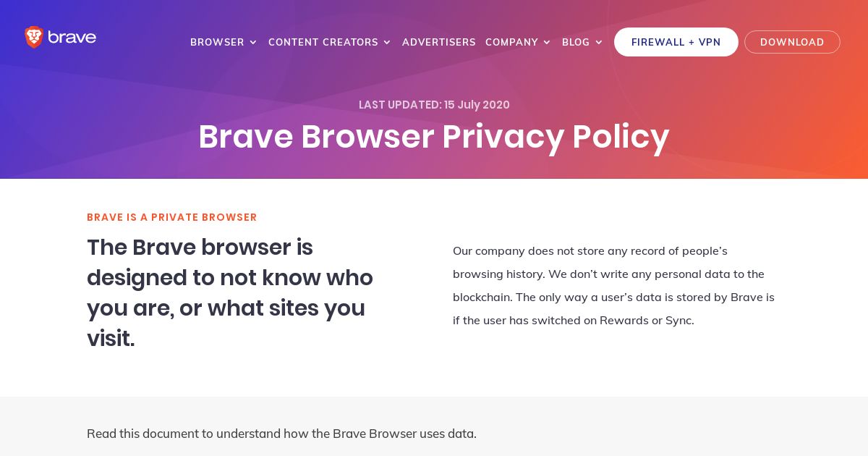Click the Brave lion logo icon
The width and height of the screenshot is (868, 456).
pyautogui.click(x=34, y=37)
